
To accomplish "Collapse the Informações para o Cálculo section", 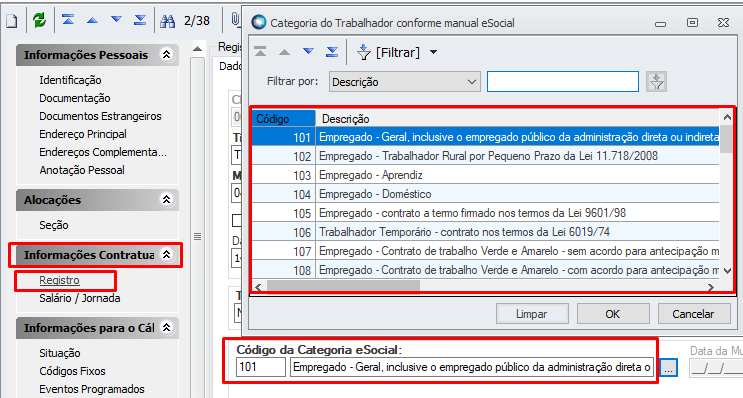I will (x=166, y=327).
